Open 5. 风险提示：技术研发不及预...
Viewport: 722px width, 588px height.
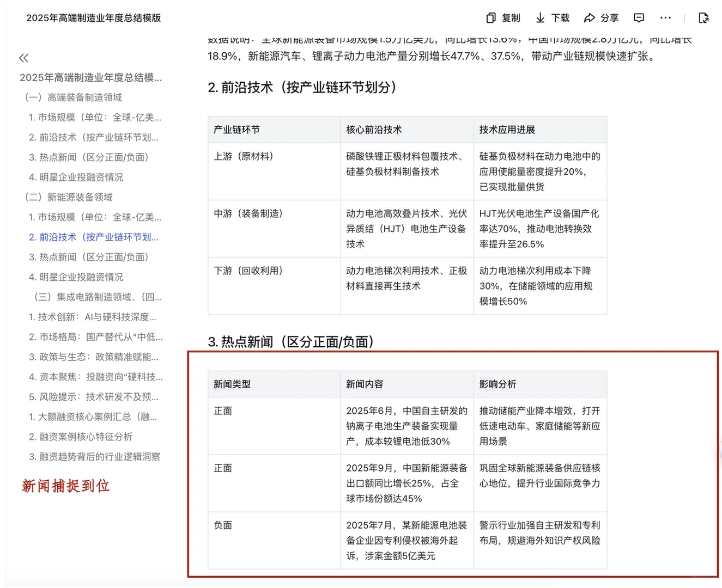94,397
